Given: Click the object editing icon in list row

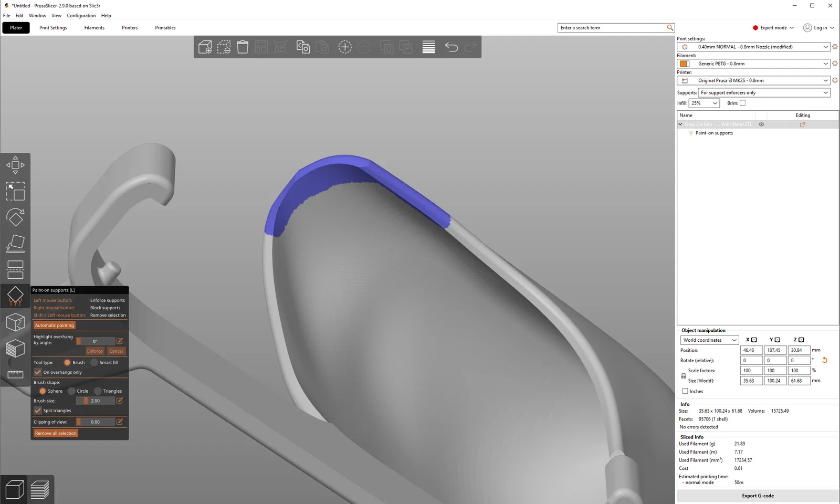Looking at the screenshot, I should 802,124.
